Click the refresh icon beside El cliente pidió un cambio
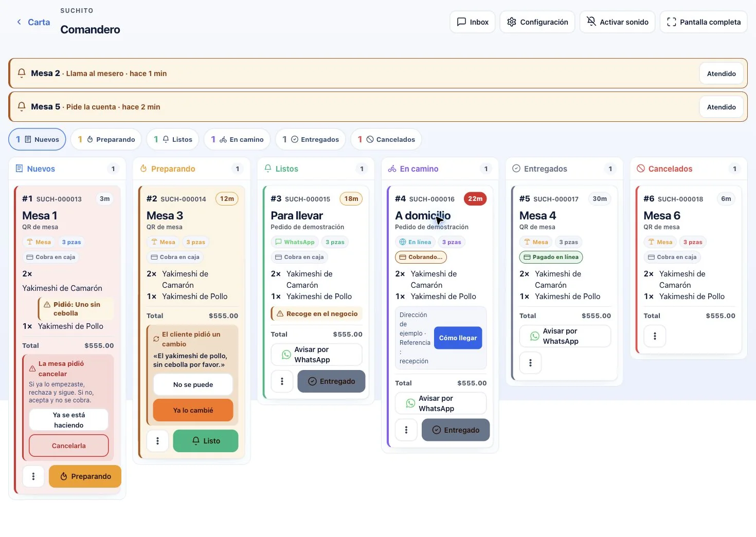The height and width of the screenshot is (537, 756). click(156, 339)
